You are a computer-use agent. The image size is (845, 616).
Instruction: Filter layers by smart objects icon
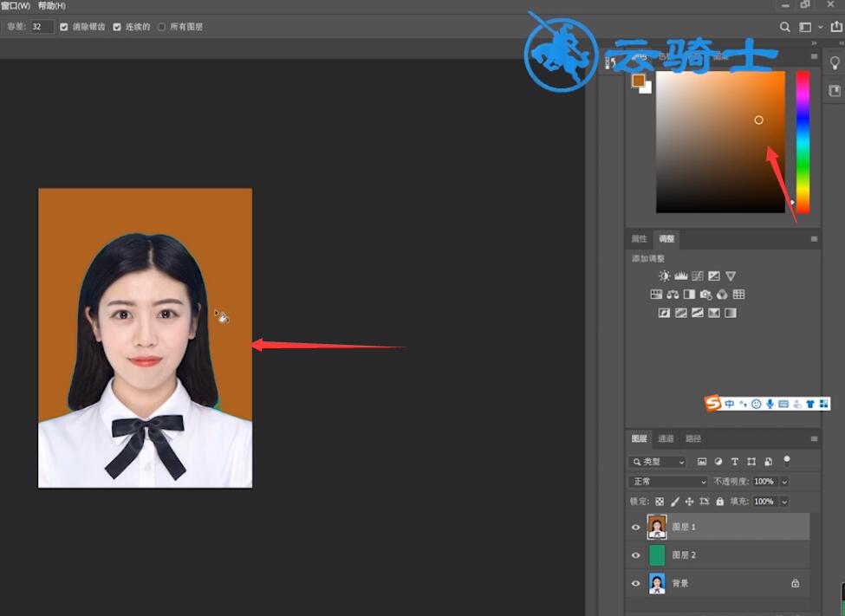point(769,461)
